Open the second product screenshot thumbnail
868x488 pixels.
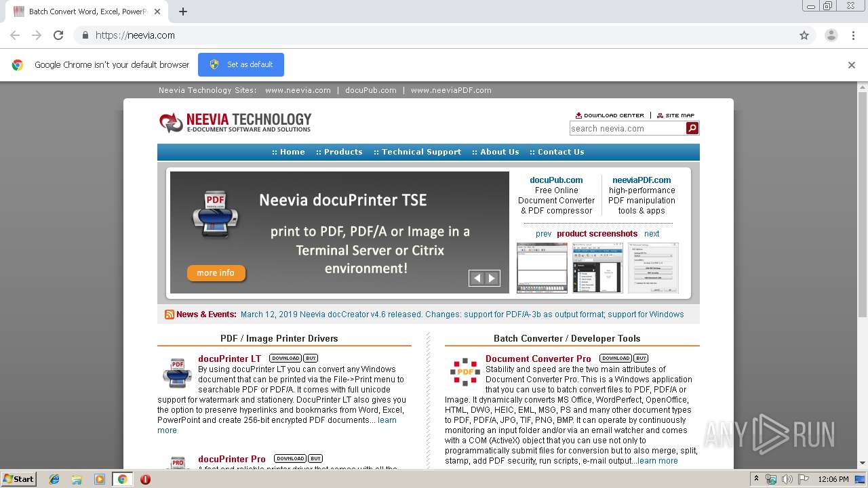(597, 268)
